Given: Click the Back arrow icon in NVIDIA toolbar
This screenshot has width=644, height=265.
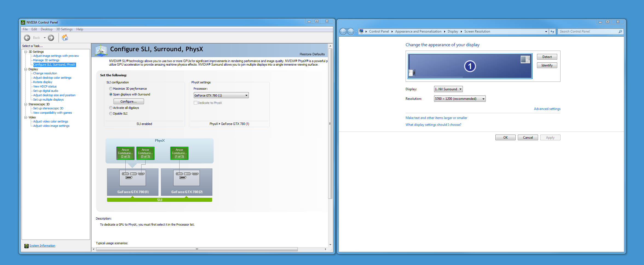Looking at the screenshot, I should pyautogui.click(x=27, y=38).
